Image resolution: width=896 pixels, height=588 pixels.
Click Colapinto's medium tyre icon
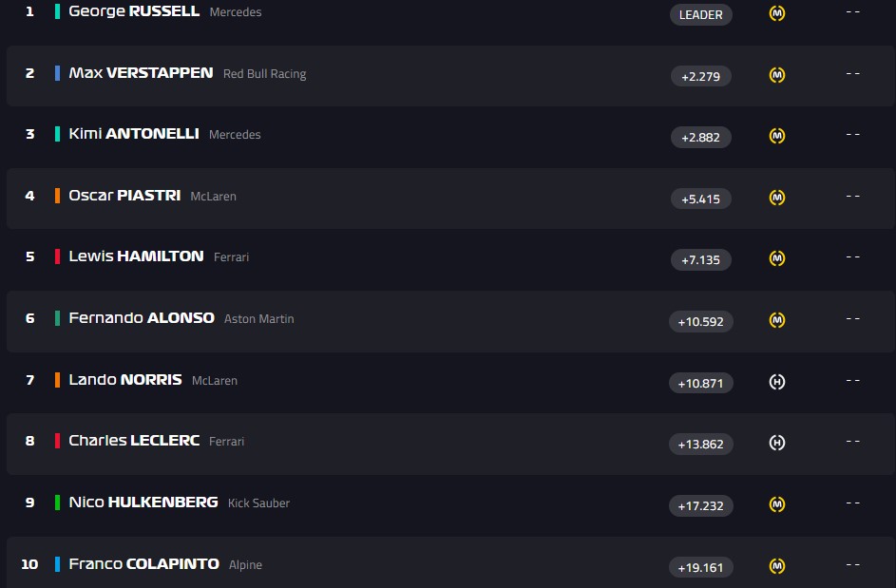coord(777,566)
